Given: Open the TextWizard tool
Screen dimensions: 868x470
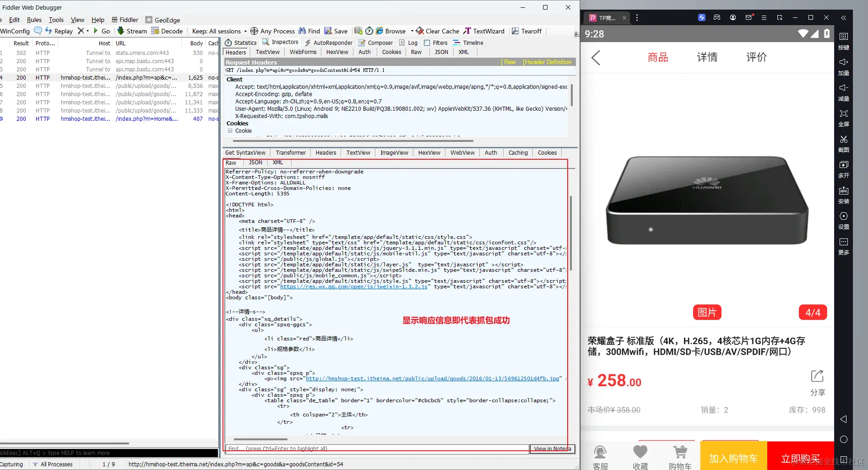Looking at the screenshot, I should tap(484, 31).
